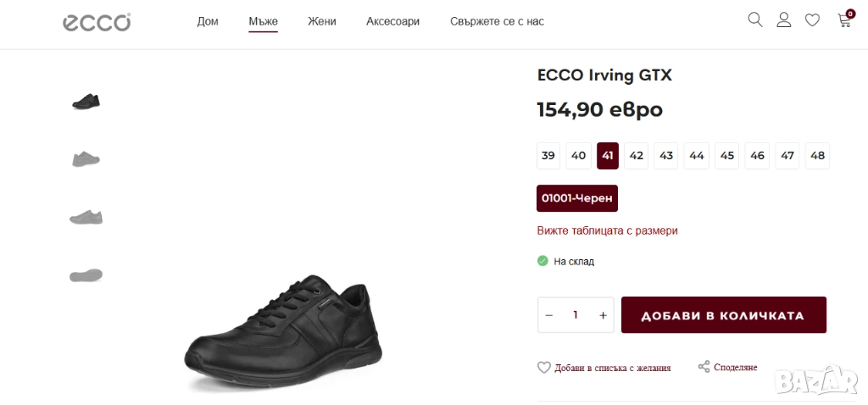Show the shoe sole thumbnail
This screenshot has height=405, width=868.
click(x=86, y=275)
